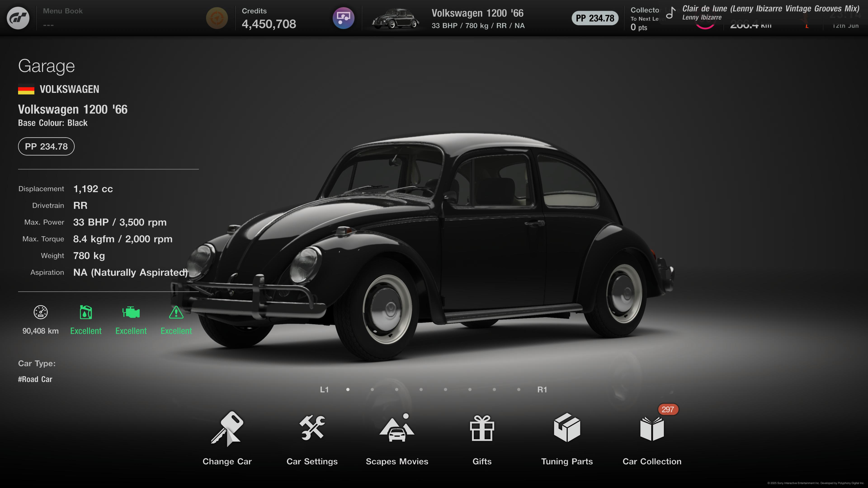The width and height of the screenshot is (868, 488).
Task: Click the German flag icon
Action: point(26,89)
